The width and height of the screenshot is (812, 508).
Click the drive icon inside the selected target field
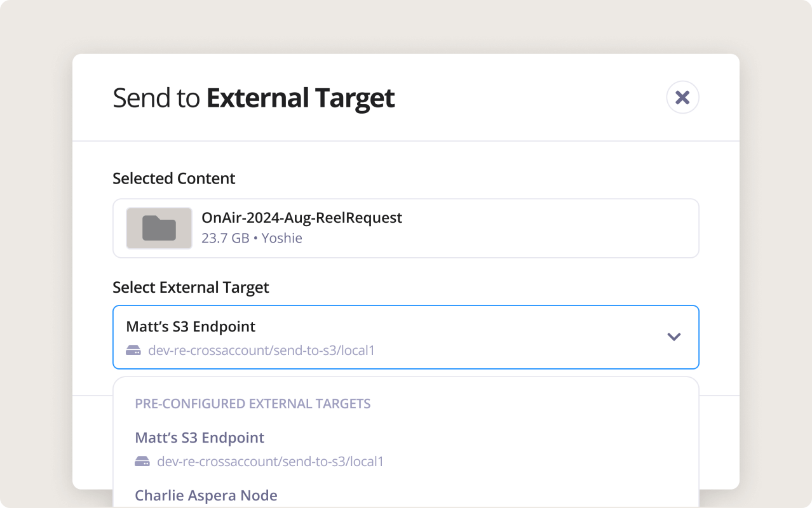133,350
